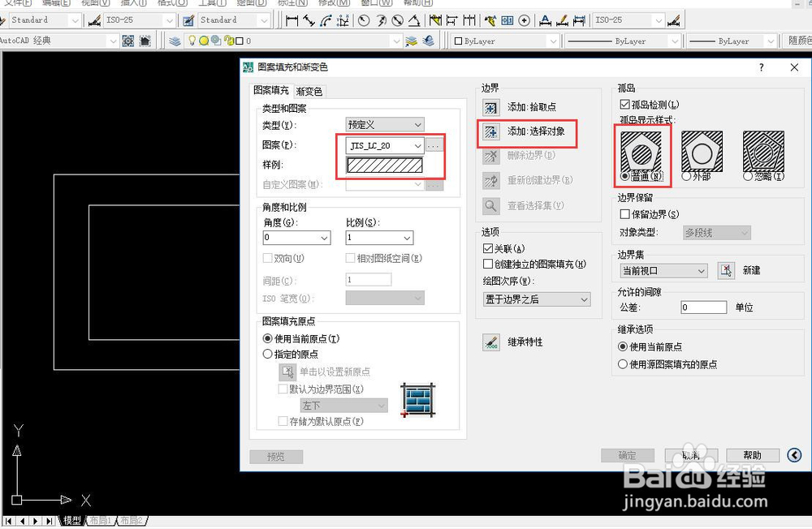Select the Jogged radius dimension tool
This screenshot has height=529, width=812.
click(x=381, y=21)
